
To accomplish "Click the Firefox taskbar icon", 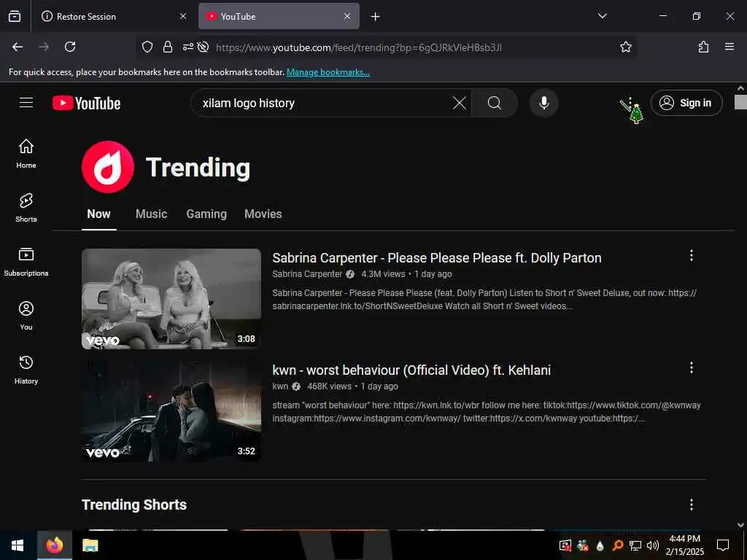I will point(54,545).
